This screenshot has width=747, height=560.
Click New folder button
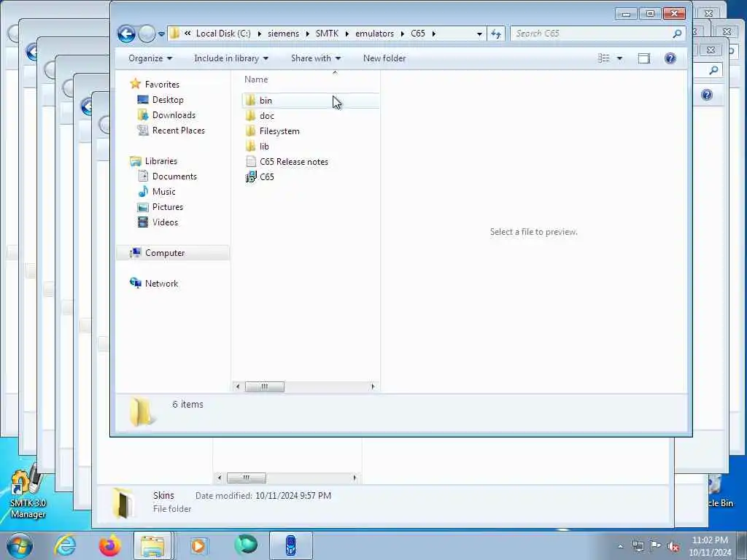click(x=384, y=58)
